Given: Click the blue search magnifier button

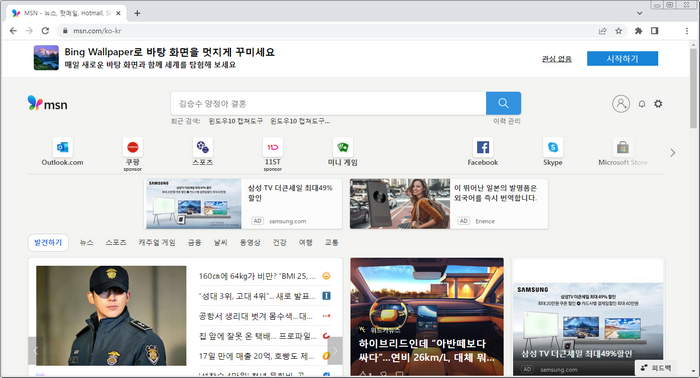Looking at the screenshot, I should (503, 104).
